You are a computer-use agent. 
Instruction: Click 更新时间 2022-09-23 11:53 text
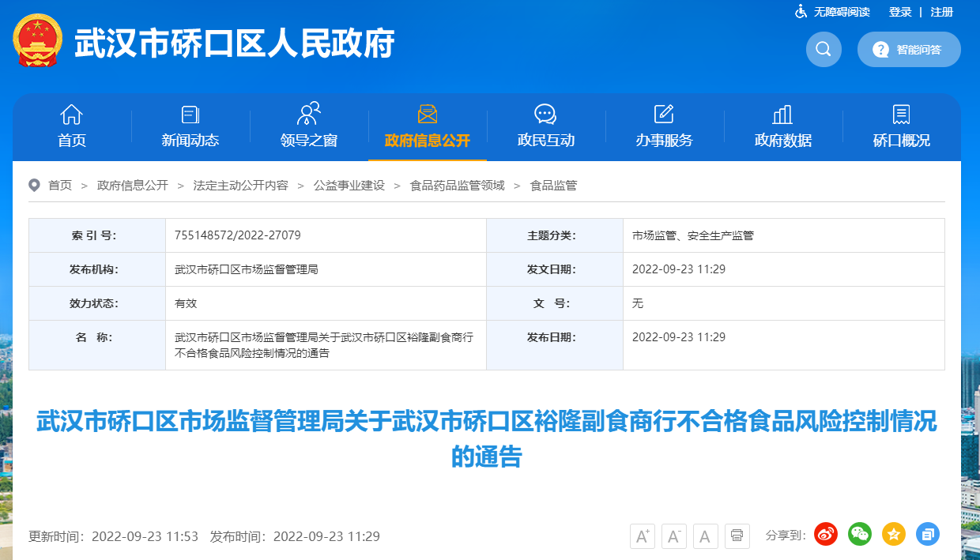pyautogui.click(x=113, y=536)
